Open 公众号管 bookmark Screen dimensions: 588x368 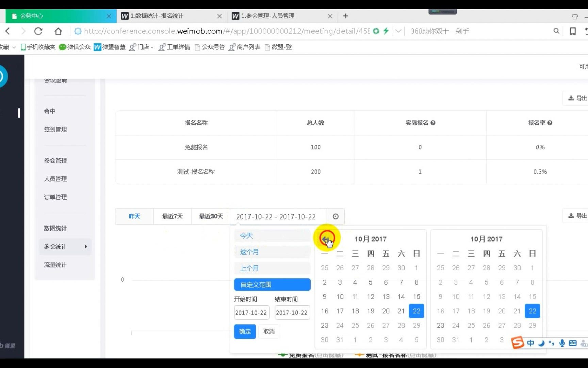tap(210, 47)
